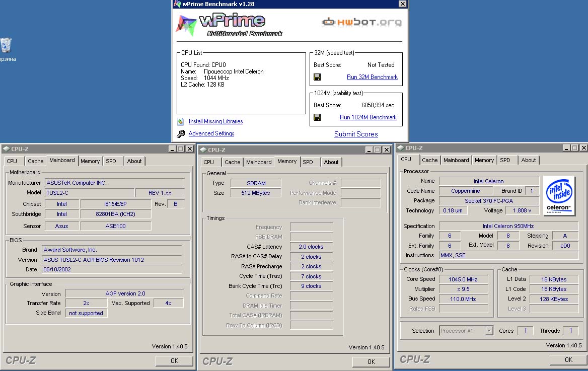
Task: Click the 1045.0 MHz core speed field
Action: click(x=463, y=279)
